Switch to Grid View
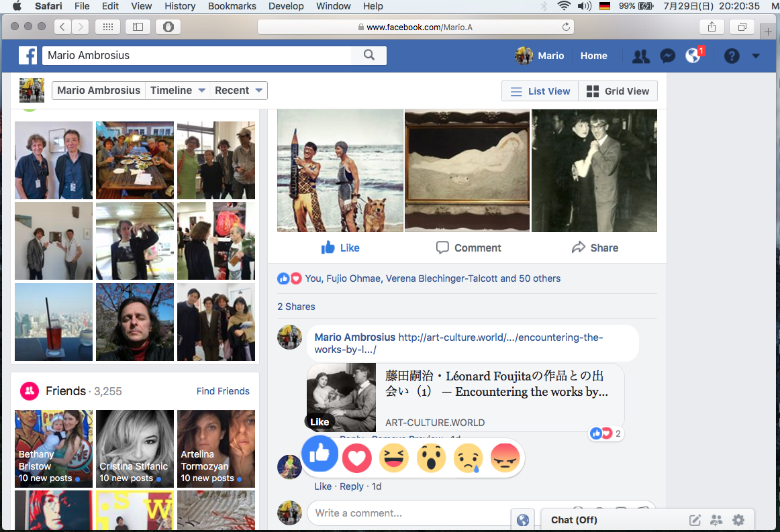Image resolution: width=780 pixels, height=532 pixels. (x=618, y=91)
